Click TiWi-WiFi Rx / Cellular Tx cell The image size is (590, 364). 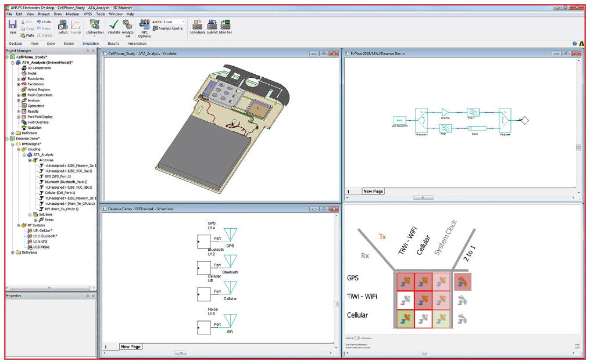[423, 300]
